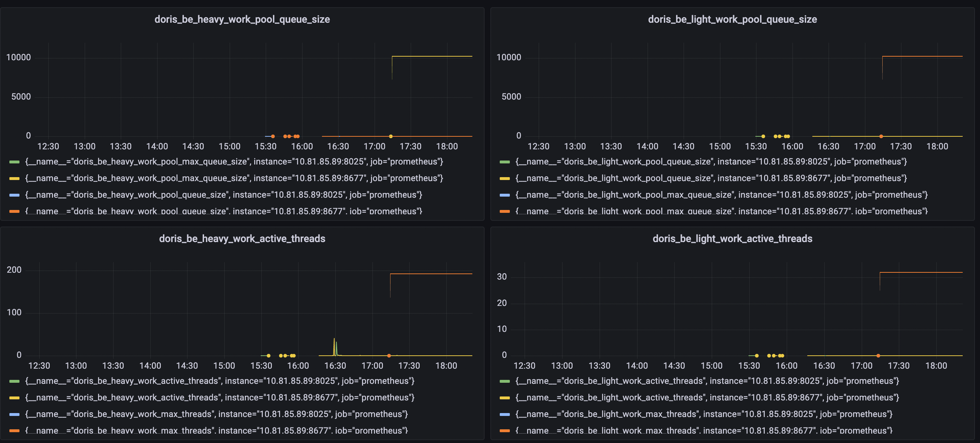The width and height of the screenshot is (980, 443).
Task: Toggle heavy_work_active_threads 8025 legend series
Action: coord(220,381)
